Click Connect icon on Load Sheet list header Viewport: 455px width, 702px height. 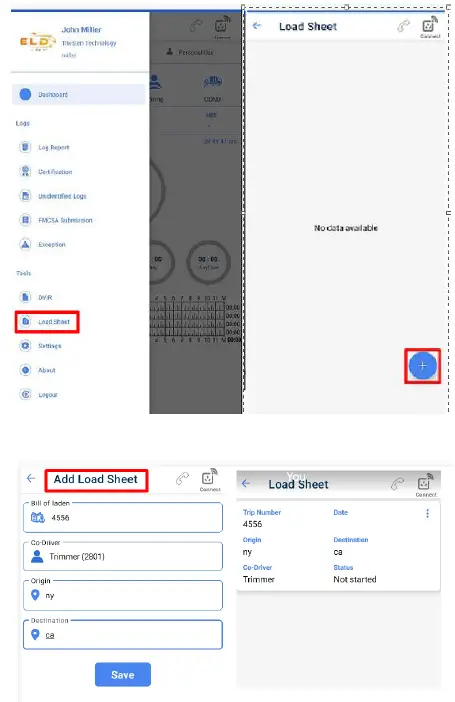coord(425,485)
